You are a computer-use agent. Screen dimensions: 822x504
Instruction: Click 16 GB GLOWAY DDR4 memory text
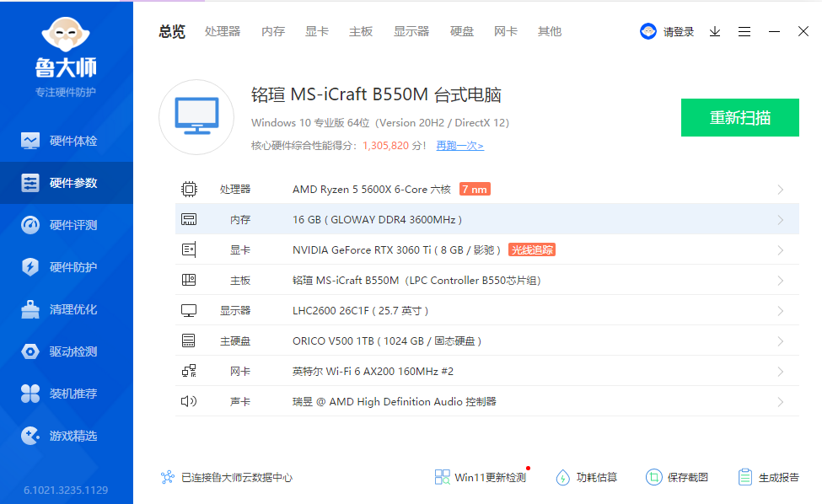(377, 219)
